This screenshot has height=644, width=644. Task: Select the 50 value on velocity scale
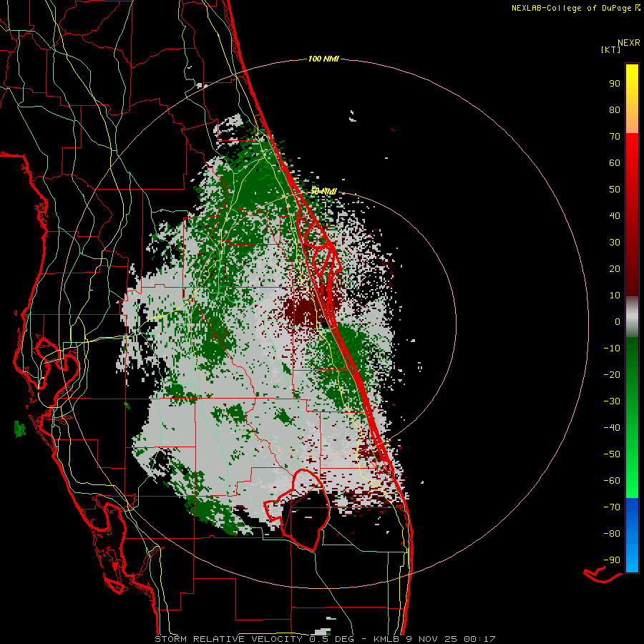(615, 190)
